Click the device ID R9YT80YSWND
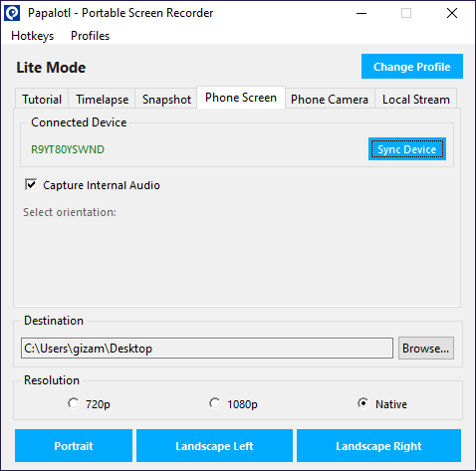Viewport: 476px width, 471px height. tap(68, 149)
